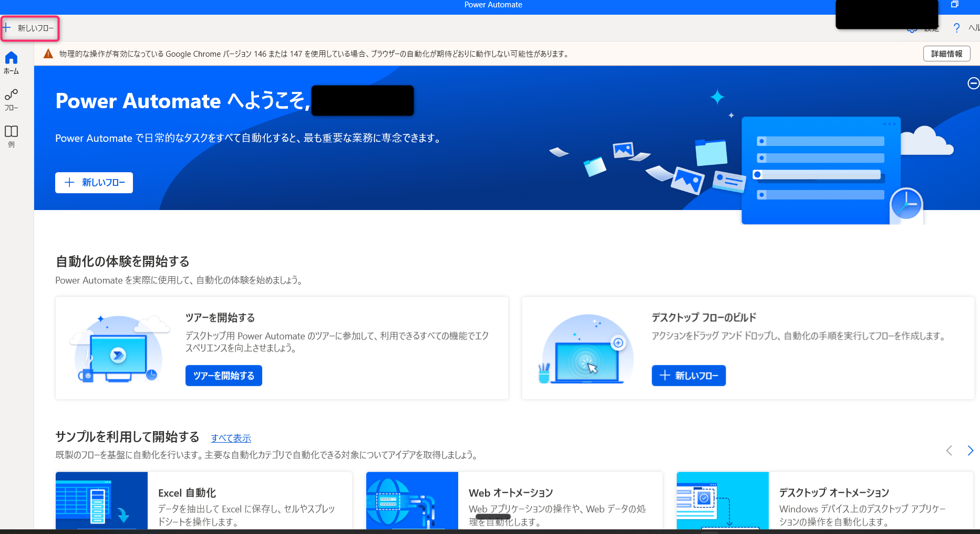Open the Excel 自動化 sample thumbnail
Viewport: 980px width, 534px height.
[101, 500]
